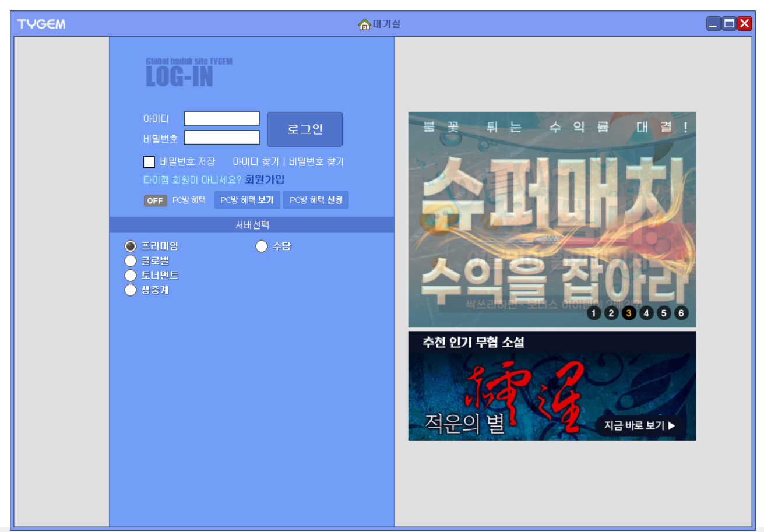Click the TYGEM logo in title bar
Image resolution: width=764 pixels, height=532 pixels.
[x=41, y=24]
